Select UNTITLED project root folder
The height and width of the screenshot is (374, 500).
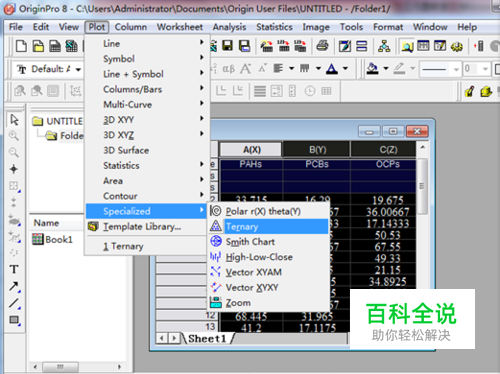[57, 121]
